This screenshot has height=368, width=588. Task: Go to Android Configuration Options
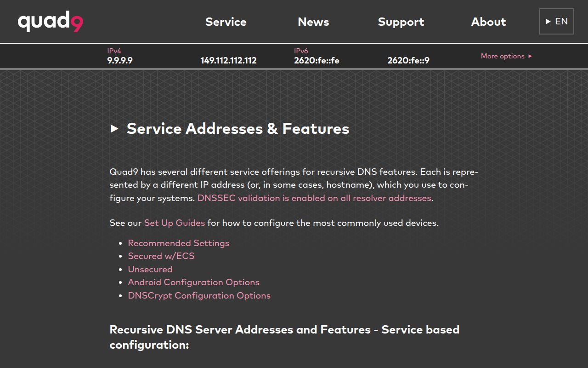point(194,282)
